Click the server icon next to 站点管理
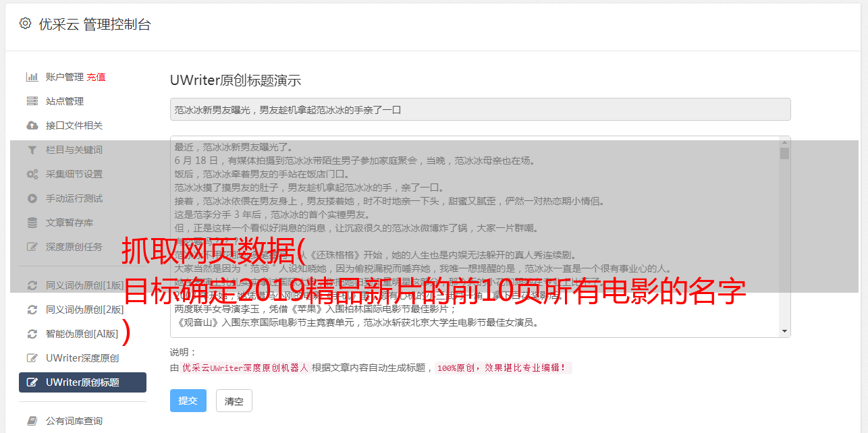 [x=32, y=101]
